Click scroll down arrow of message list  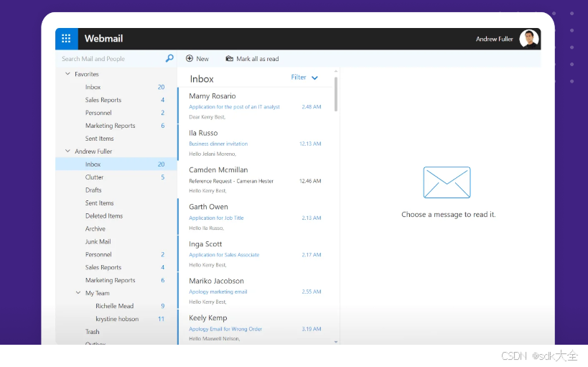pyautogui.click(x=335, y=342)
